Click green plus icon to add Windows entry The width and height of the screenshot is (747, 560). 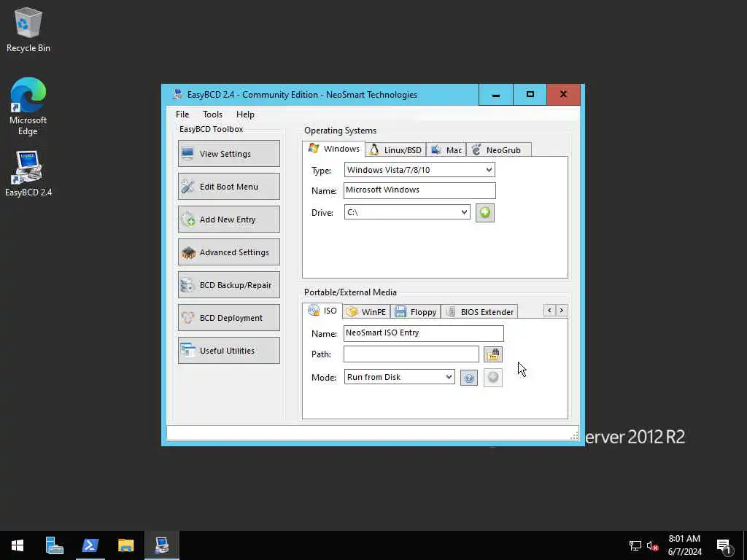point(485,212)
